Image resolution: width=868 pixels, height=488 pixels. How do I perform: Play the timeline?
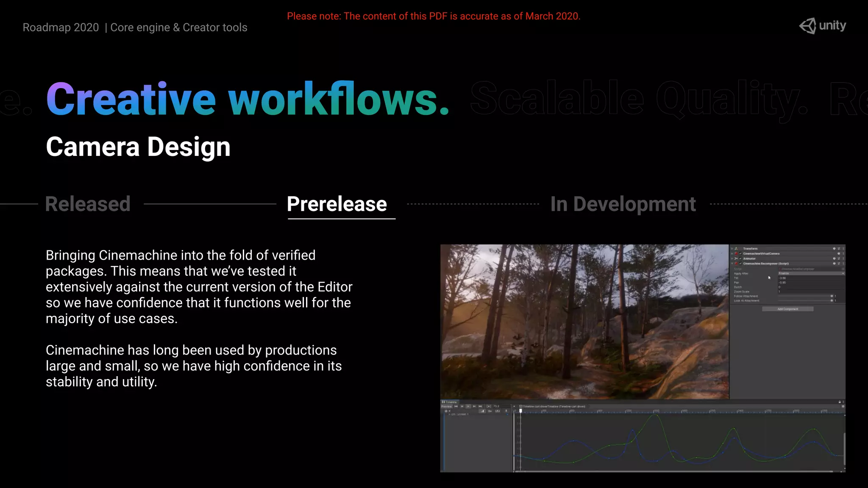pyautogui.click(x=468, y=406)
